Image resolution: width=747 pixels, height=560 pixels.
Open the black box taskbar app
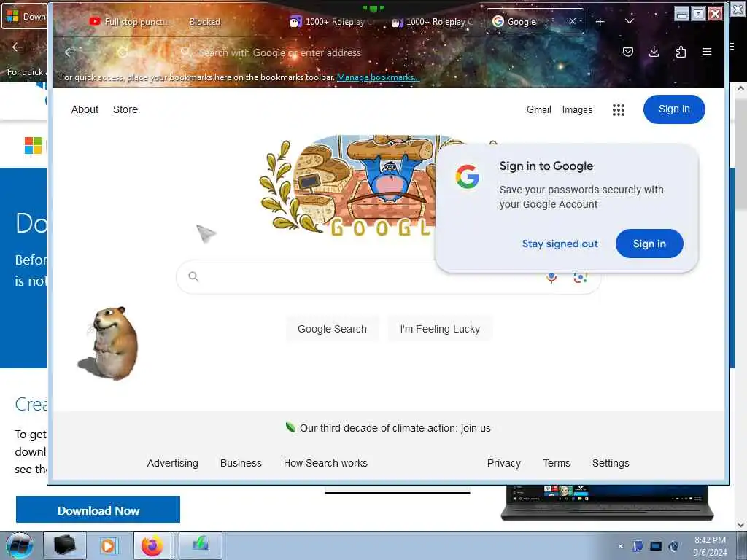pos(65,545)
